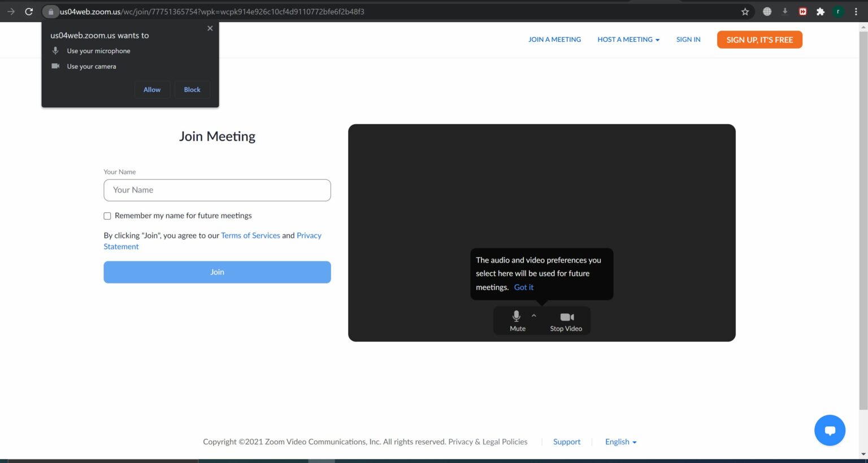
Task: Open Chrome's three-dot menu
Action: tap(856, 11)
